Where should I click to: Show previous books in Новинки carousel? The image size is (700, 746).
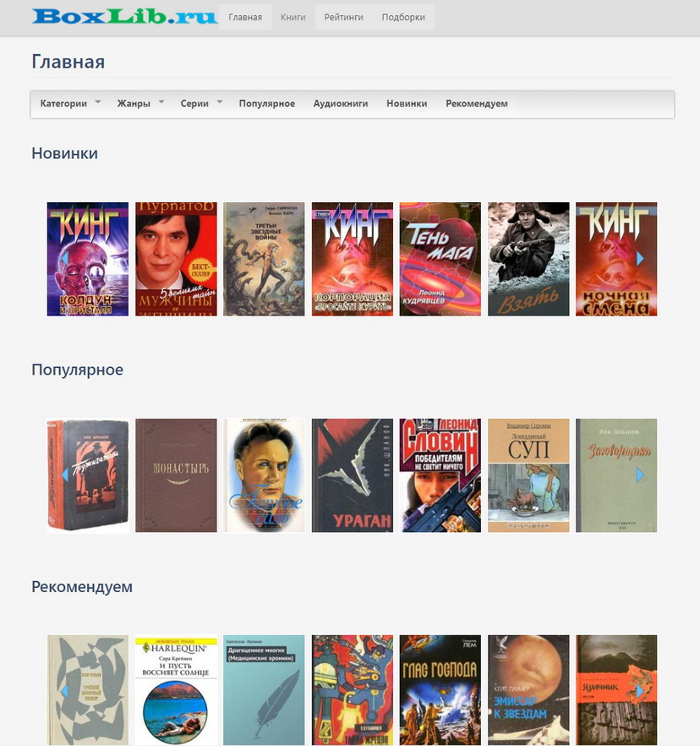point(64,258)
